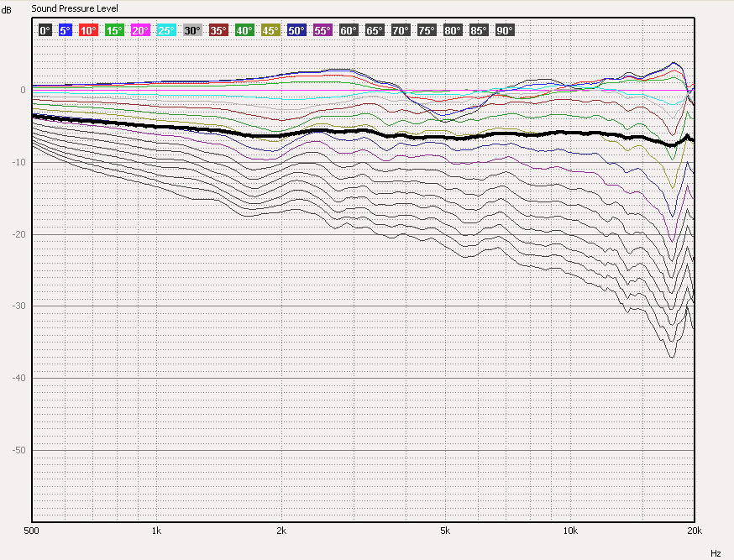
Task: Click the olive 45° legend badge
Action: tap(270, 31)
